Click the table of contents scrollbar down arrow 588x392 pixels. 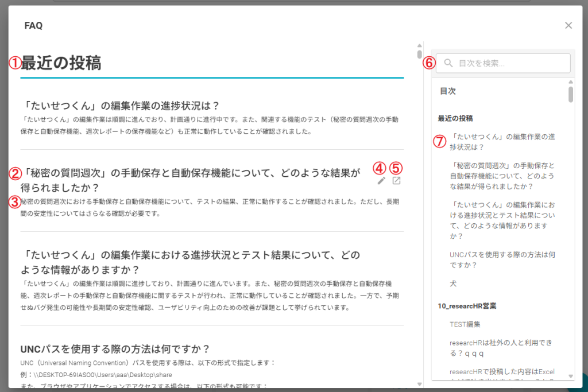[571, 376]
